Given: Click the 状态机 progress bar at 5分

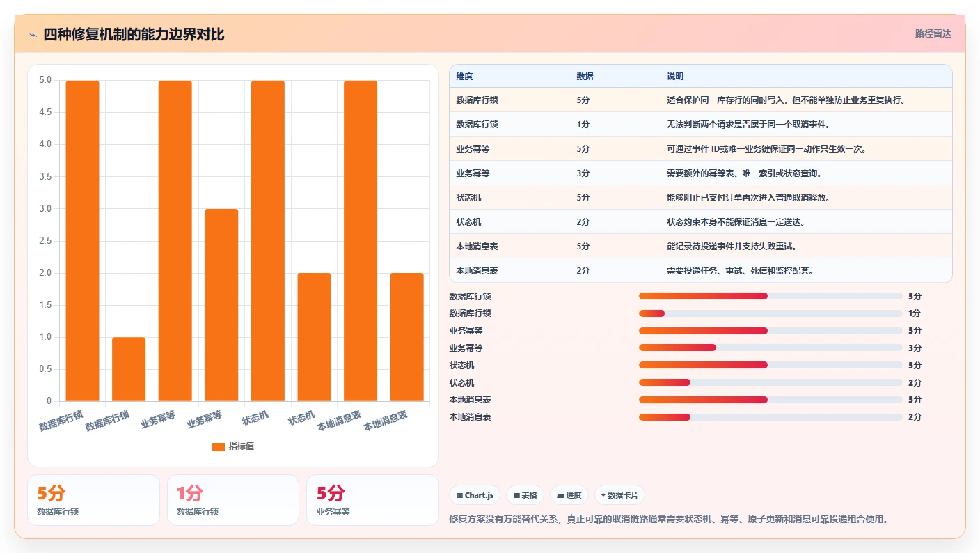Looking at the screenshot, I should (770, 365).
